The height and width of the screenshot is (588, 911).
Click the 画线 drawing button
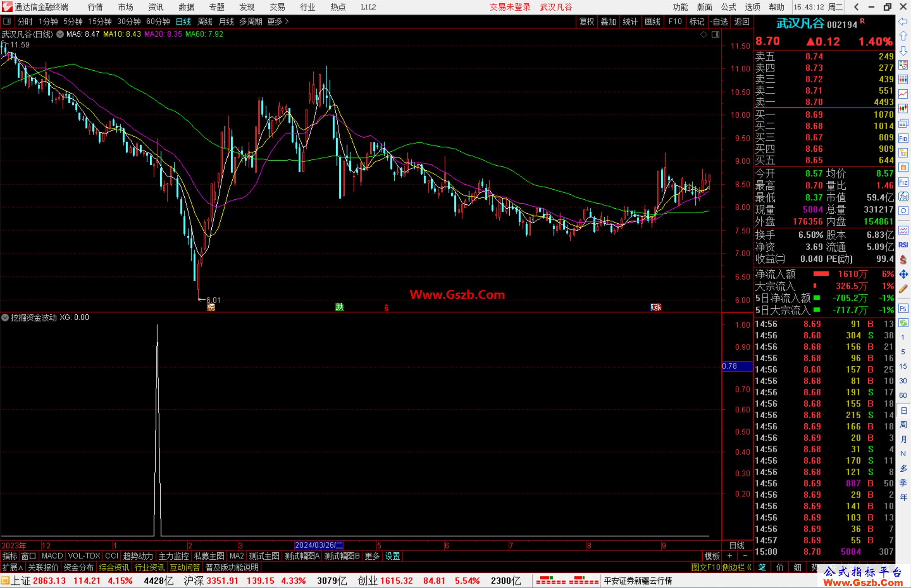(x=652, y=21)
